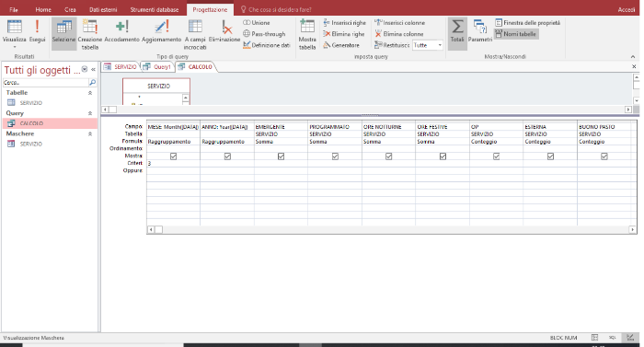Image resolution: width=644 pixels, height=347 pixels.
Task: Uncheck Mostra for ESTERNA column
Action: click(x=550, y=156)
